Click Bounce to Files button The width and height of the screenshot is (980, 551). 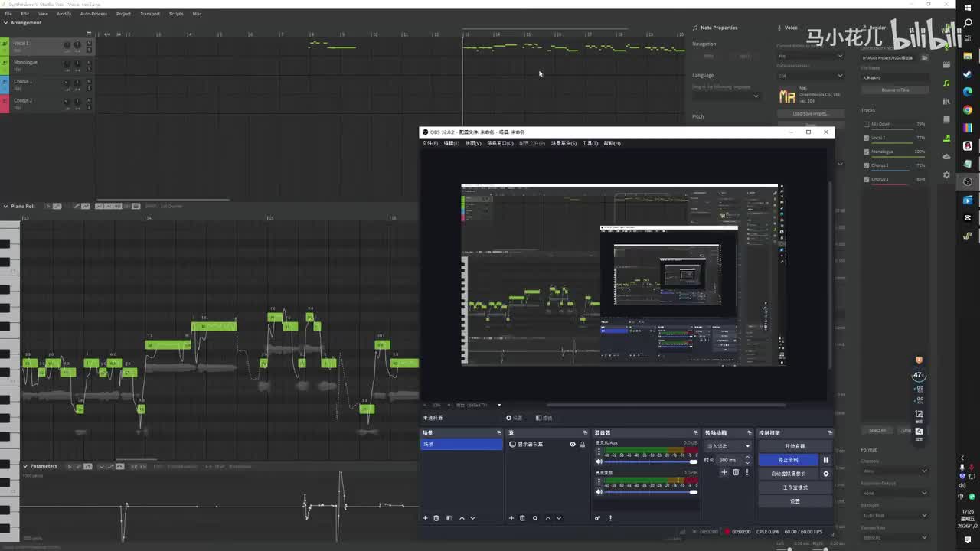[x=895, y=90]
